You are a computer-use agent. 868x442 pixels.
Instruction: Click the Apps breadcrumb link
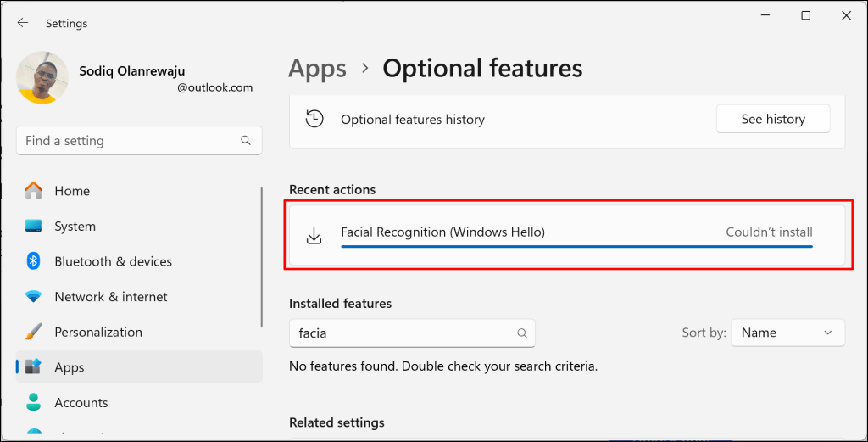coord(317,68)
